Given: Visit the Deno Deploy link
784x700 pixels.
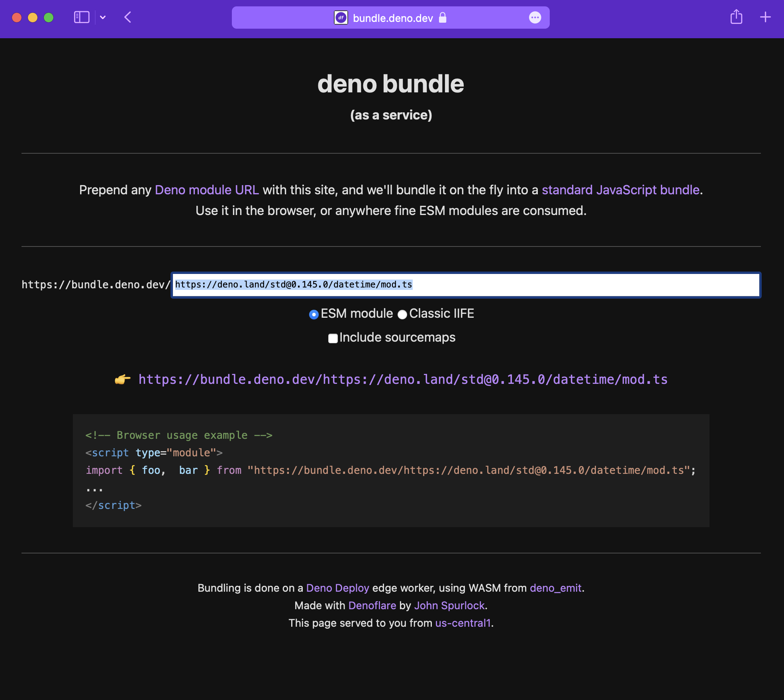Looking at the screenshot, I should click(337, 588).
